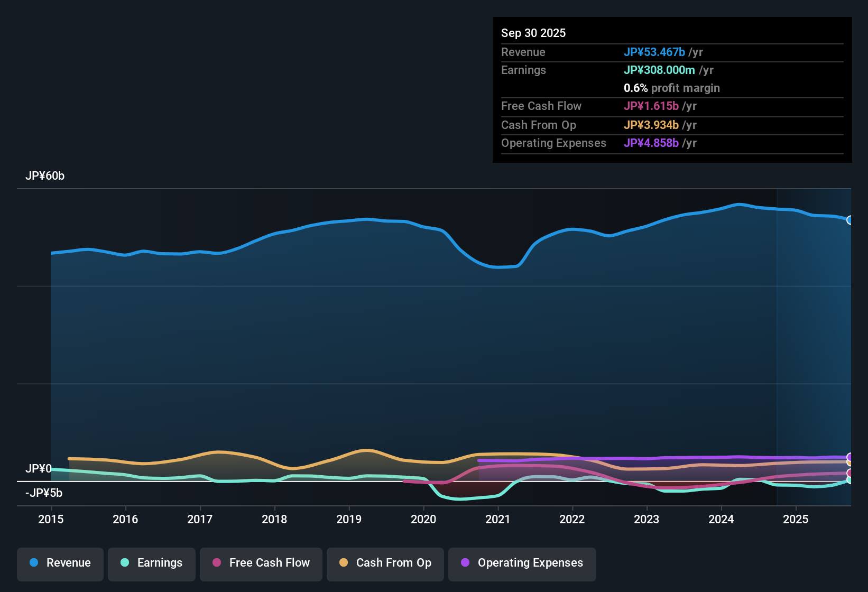Click the 2021 position on the timeline axis
The height and width of the screenshot is (592, 868).
pos(498,520)
